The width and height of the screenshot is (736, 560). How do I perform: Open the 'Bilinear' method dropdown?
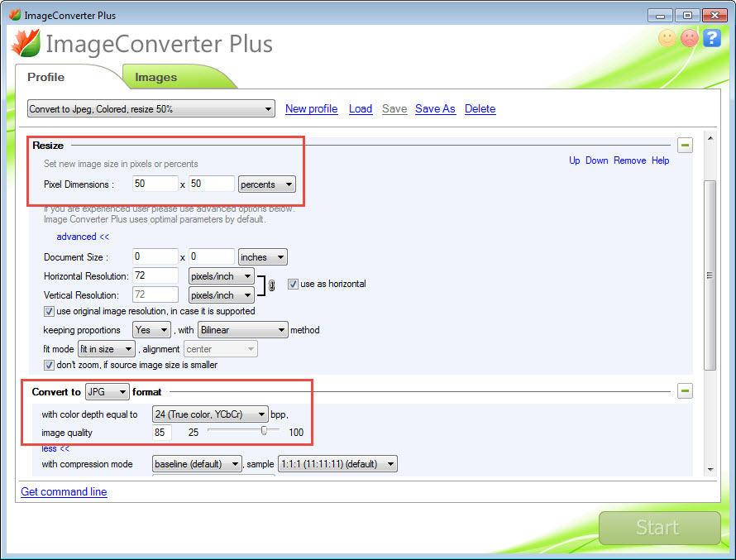[x=242, y=330]
